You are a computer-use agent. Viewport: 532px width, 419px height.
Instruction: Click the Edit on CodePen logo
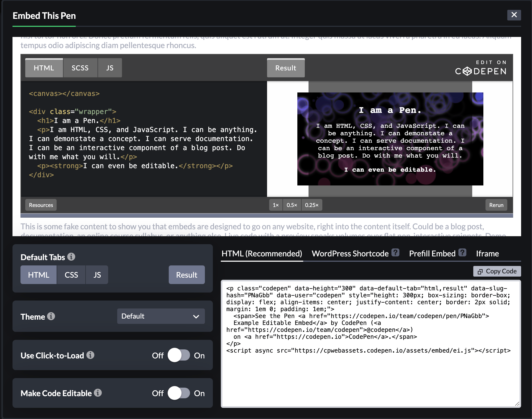480,68
